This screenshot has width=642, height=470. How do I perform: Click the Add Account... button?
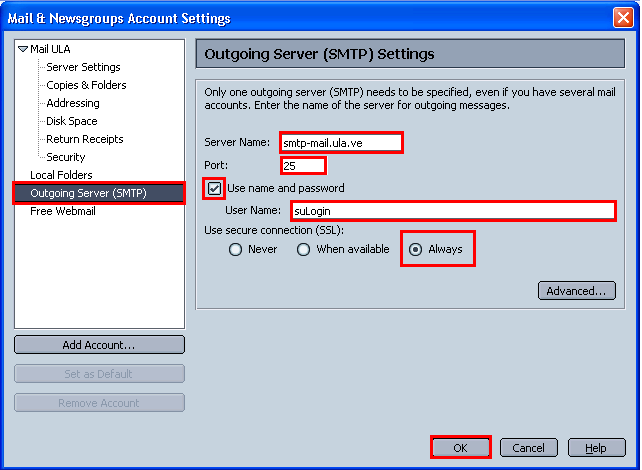click(x=99, y=345)
